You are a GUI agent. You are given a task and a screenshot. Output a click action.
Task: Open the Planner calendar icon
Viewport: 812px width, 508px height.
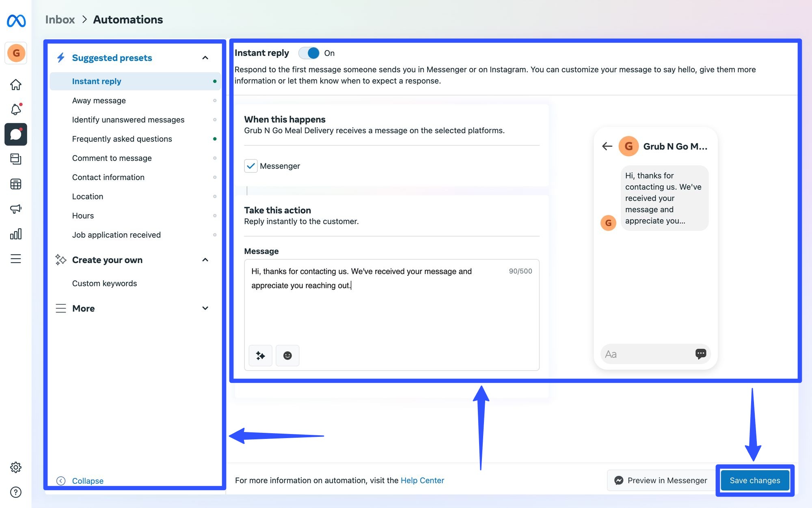tap(15, 184)
